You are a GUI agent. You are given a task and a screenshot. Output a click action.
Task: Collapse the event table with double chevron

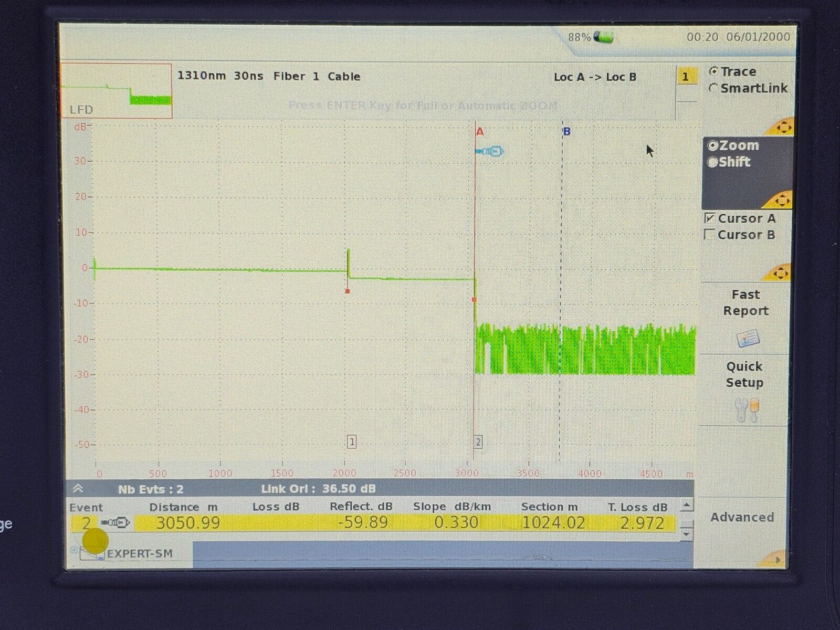tap(78, 489)
